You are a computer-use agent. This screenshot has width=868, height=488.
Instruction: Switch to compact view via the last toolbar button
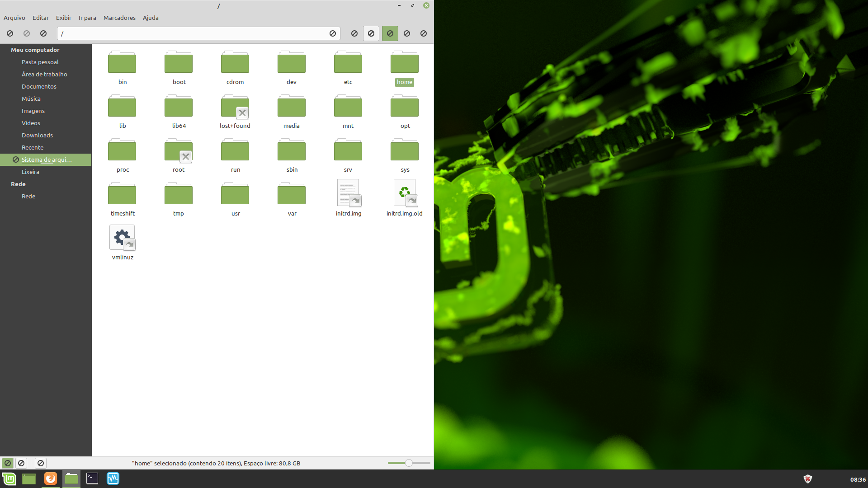pos(424,33)
